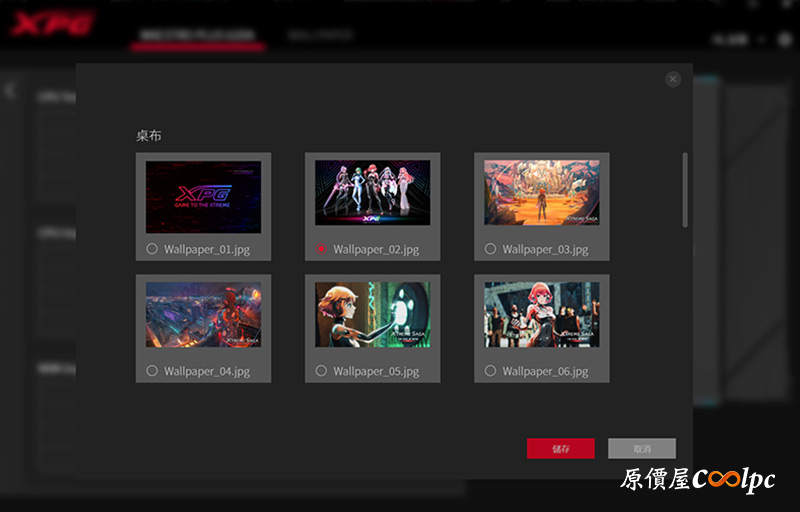Click the back chevron on the left edge
The width and height of the screenshot is (800, 512).
(x=10, y=91)
